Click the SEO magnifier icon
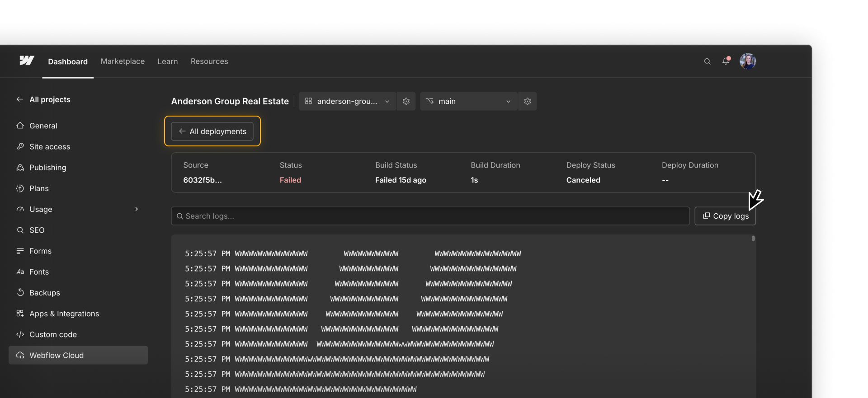 pyautogui.click(x=20, y=230)
